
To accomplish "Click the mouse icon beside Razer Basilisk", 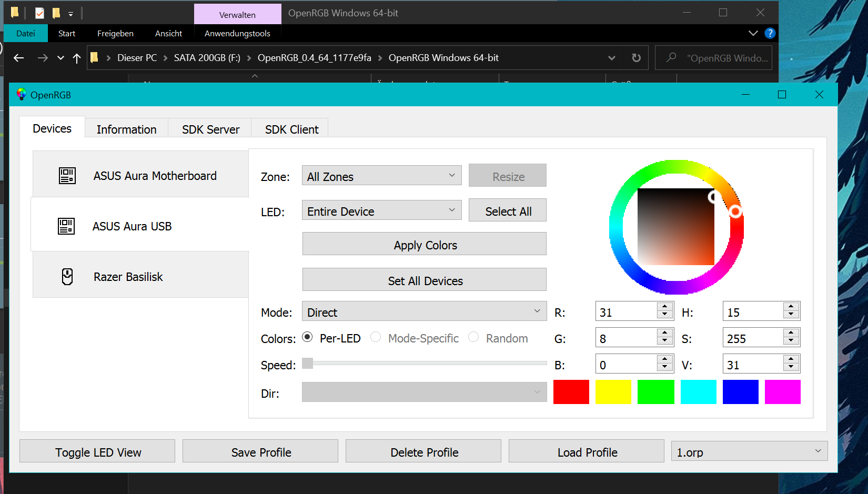I will tap(67, 277).
